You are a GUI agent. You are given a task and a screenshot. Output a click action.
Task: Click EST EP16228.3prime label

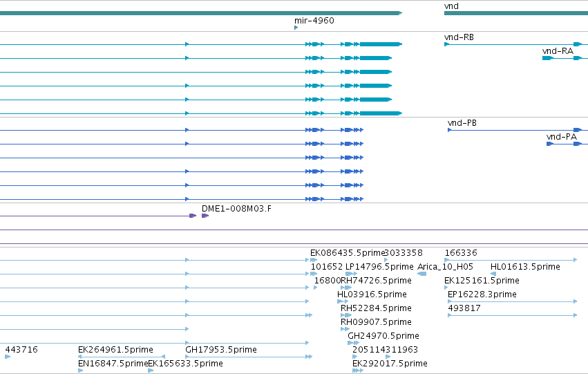point(482,294)
